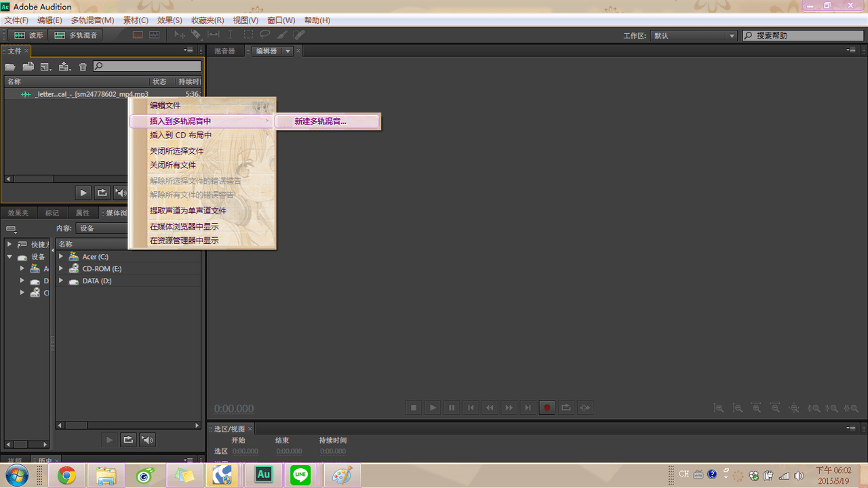
Task: Toggle the Spectral Pitch Display button
Action: [x=155, y=35]
